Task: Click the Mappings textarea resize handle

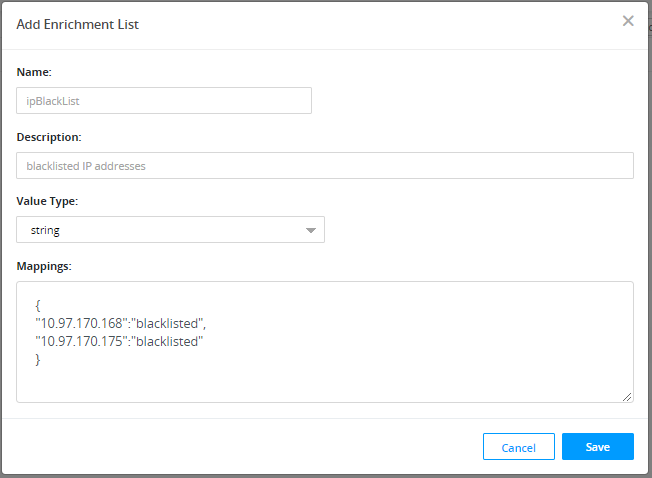Action: point(627,396)
